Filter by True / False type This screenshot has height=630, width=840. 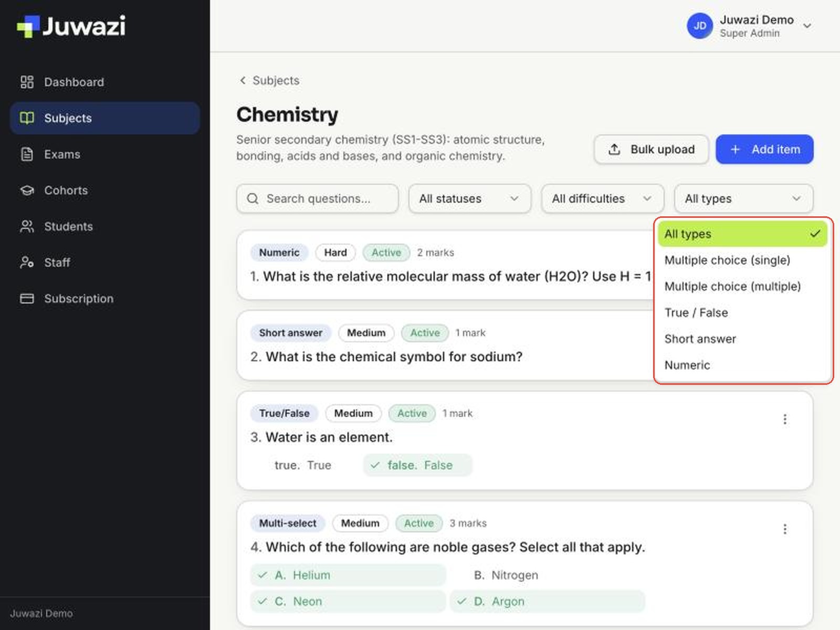(x=742, y=312)
